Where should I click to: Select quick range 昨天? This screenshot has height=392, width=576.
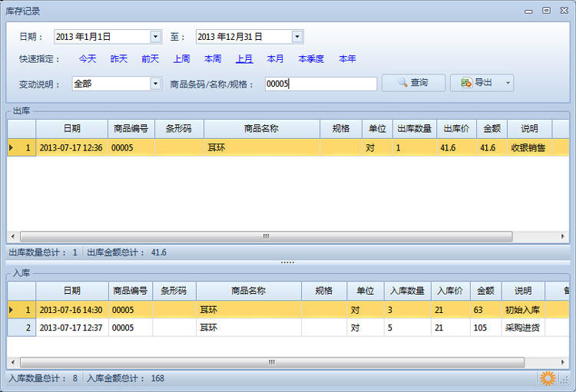click(118, 59)
